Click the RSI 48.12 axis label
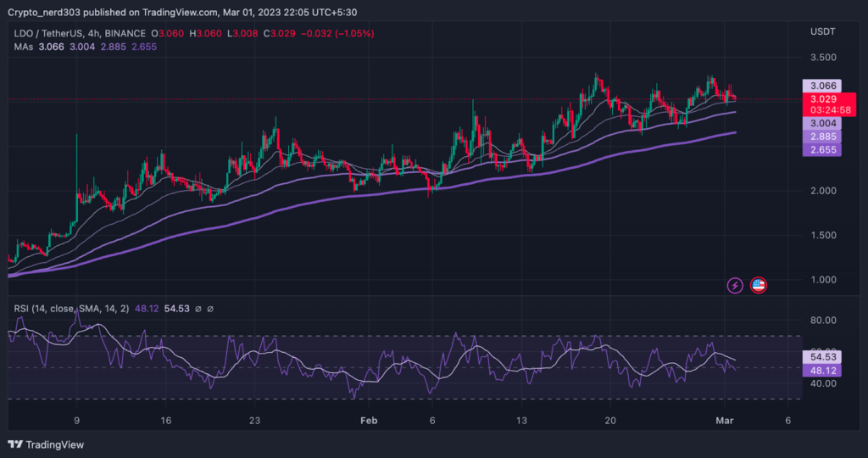 click(x=822, y=371)
